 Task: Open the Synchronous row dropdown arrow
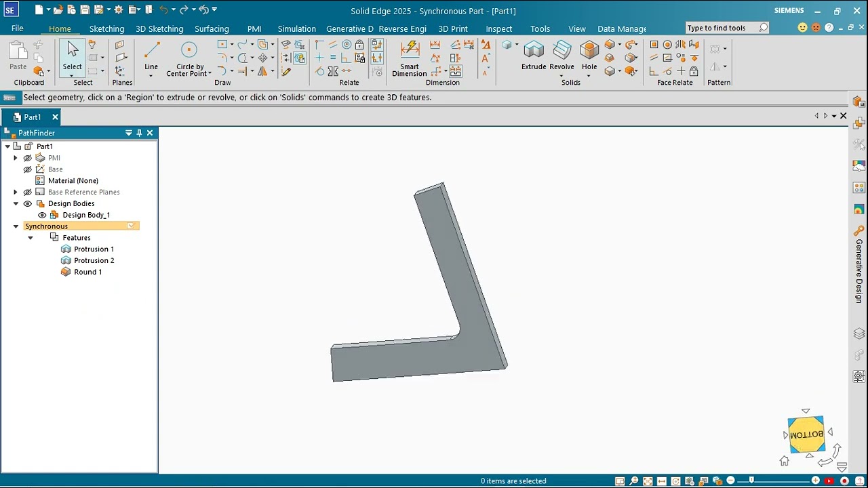coord(131,226)
